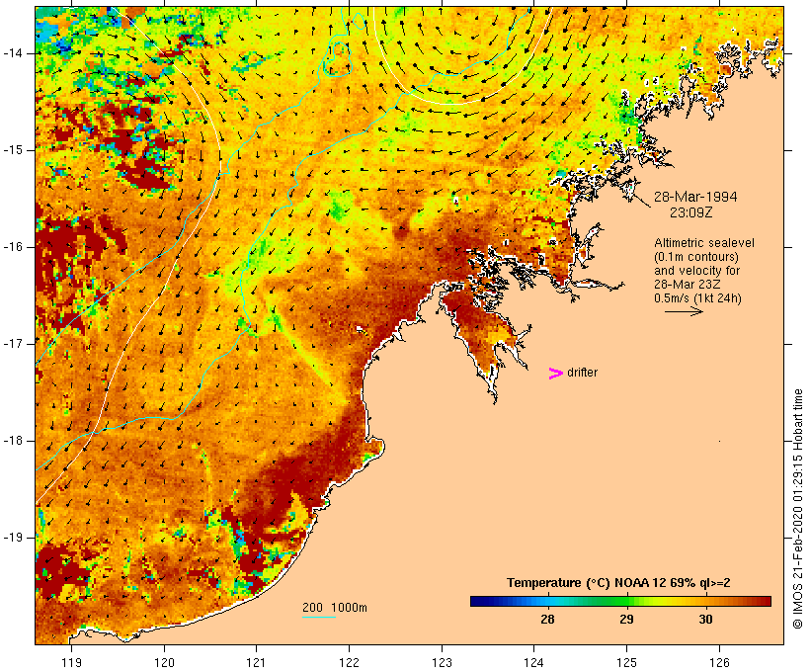
Task: Click latitude label -17 on the axis
Action: 13,344
